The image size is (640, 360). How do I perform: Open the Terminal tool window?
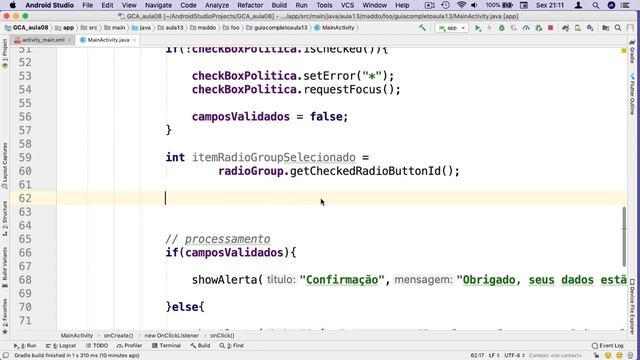tap(166, 346)
